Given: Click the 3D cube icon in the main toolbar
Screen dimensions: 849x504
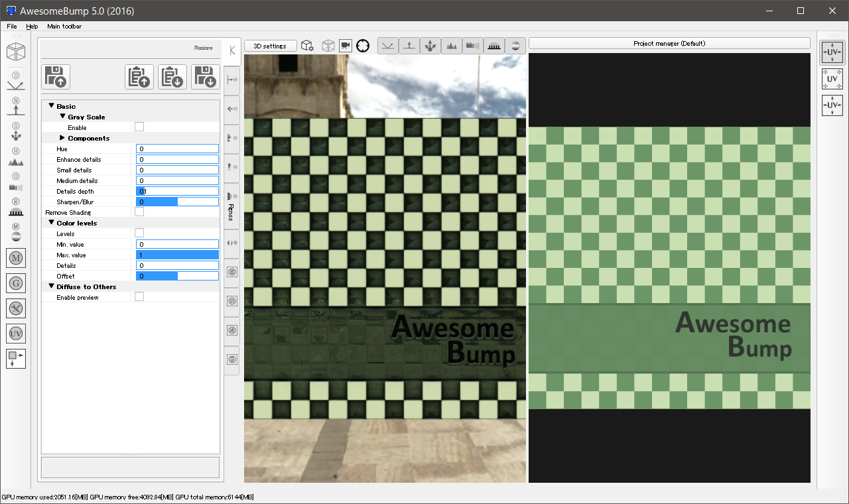Looking at the screenshot, I should [16, 52].
